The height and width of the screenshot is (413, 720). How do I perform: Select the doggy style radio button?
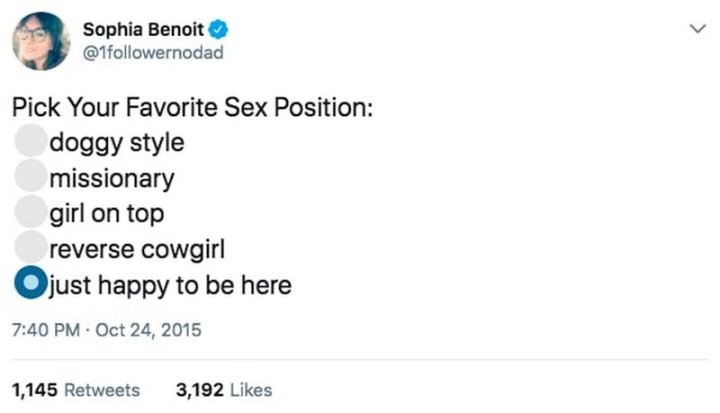pyautogui.click(x=31, y=142)
